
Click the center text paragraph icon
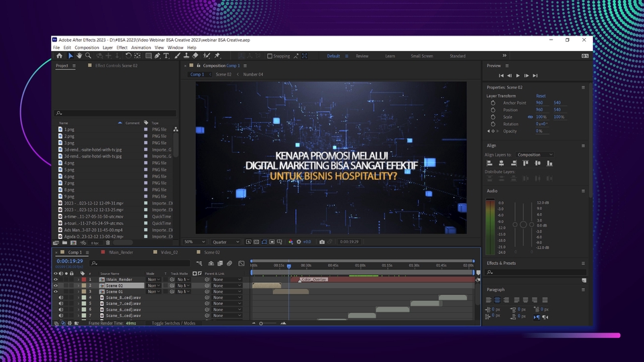pyautogui.click(x=497, y=300)
